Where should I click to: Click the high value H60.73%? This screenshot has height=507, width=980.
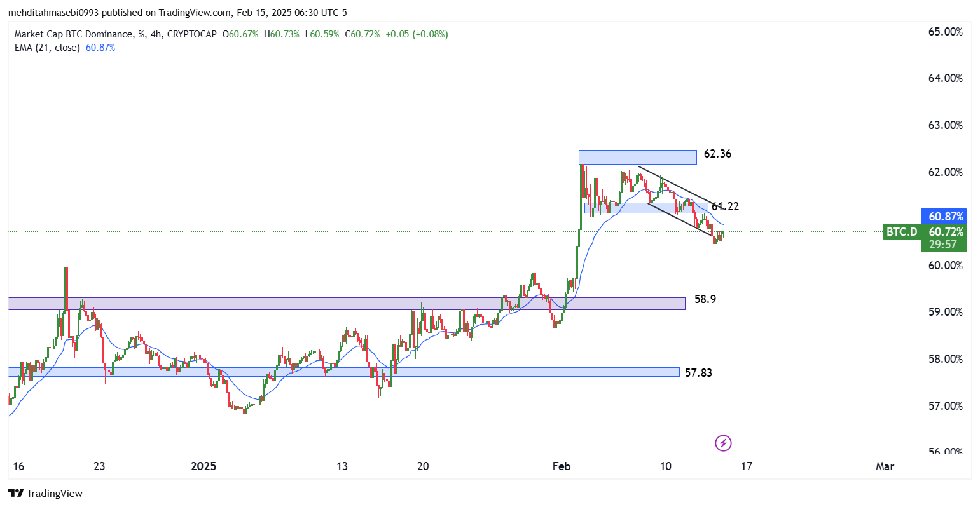pyautogui.click(x=282, y=34)
